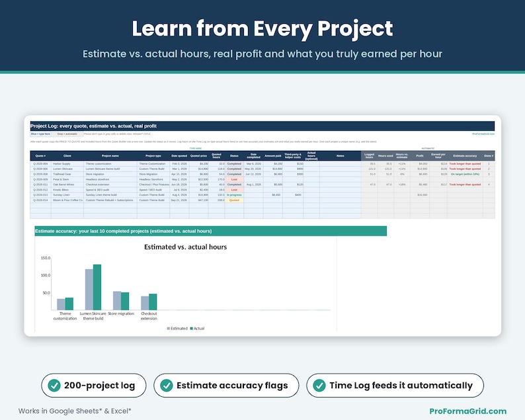This screenshot has height=420, width=525.
Task: Click the $22,500 quoted price cell
Action: 198,179
